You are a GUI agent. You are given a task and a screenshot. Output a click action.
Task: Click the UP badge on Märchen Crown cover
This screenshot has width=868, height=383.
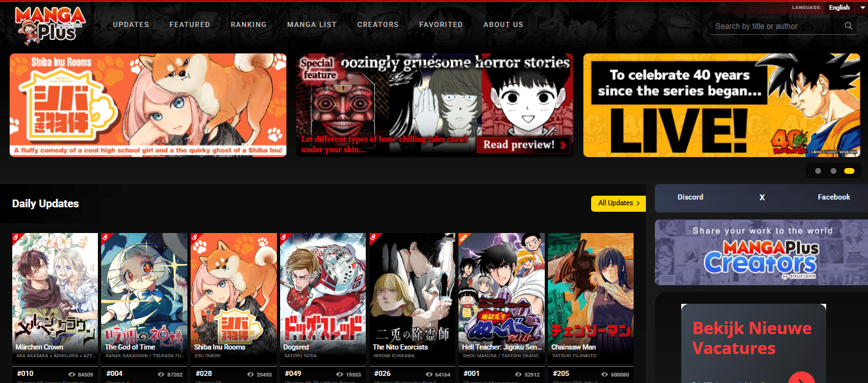tap(17, 238)
